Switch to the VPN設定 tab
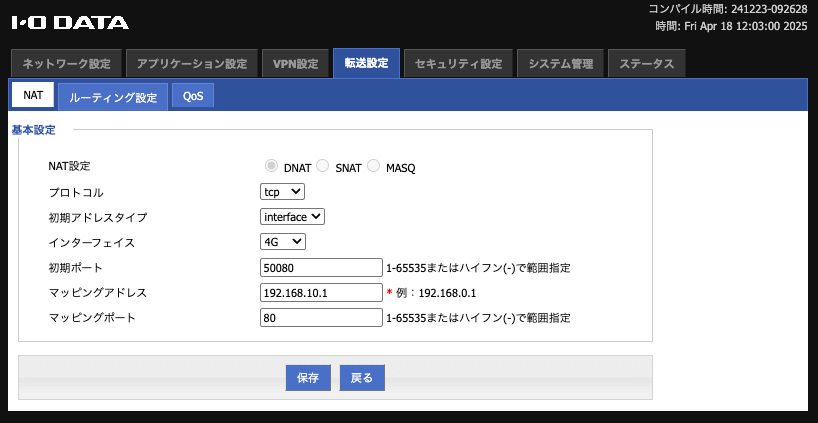Screen dimensions: 818x423 click(295, 64)
